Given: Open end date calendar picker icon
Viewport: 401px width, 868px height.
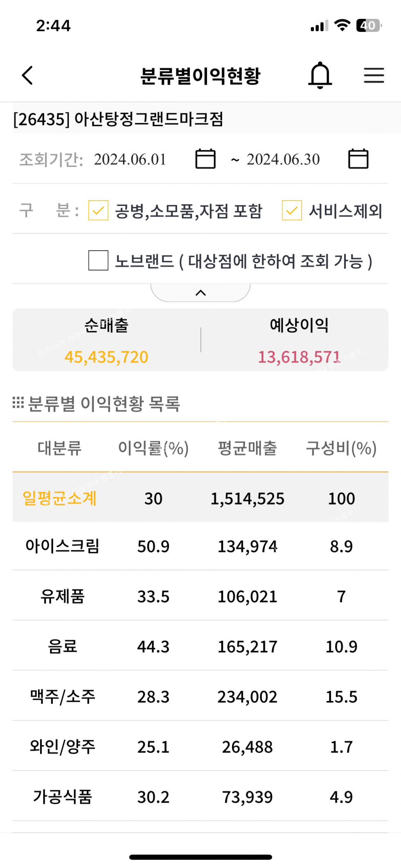Looking at the screenshot, I should (358, 159).
